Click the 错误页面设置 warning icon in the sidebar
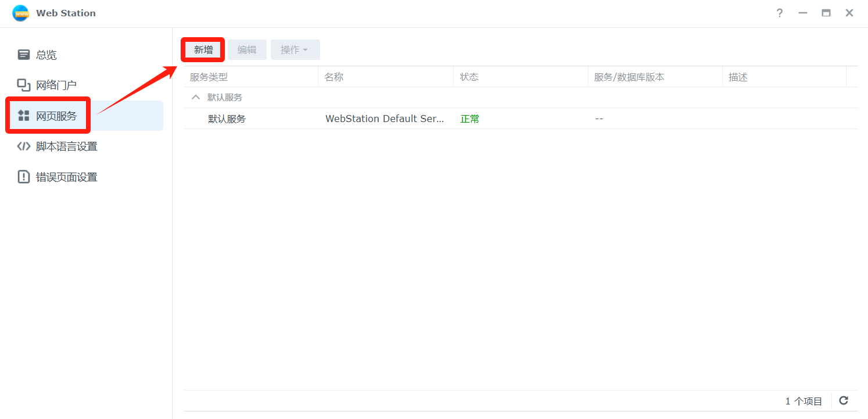This screenshot has width=868, height=419. (x=24, y=177)
